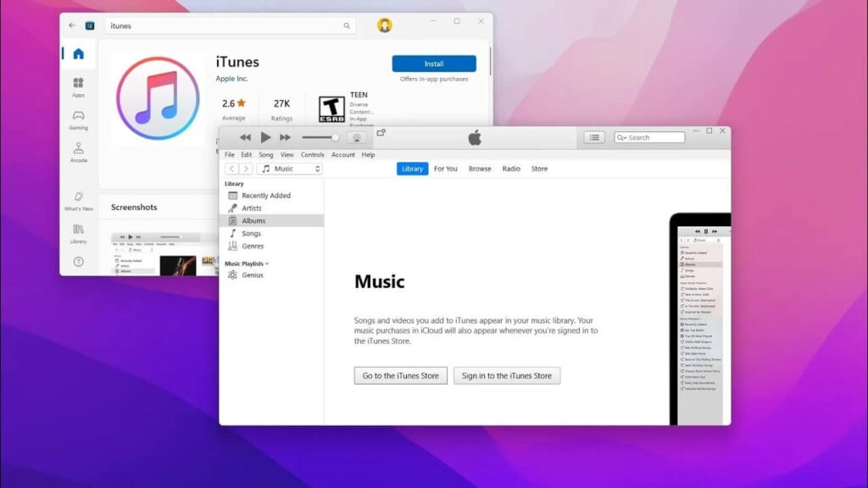The image size is (868, 488).
Task: Open the Up Next list icon
Action: coord(594,137)
